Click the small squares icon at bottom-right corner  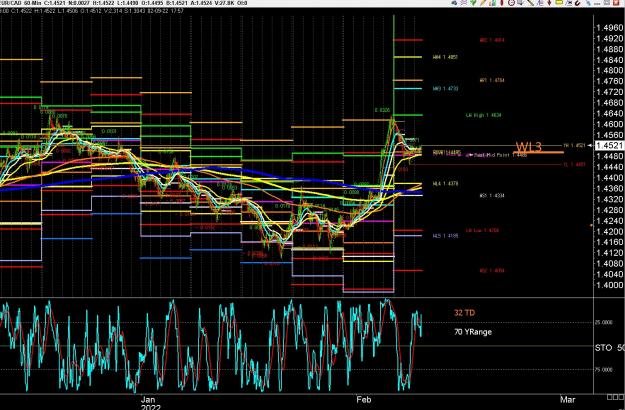coord(615,396)
